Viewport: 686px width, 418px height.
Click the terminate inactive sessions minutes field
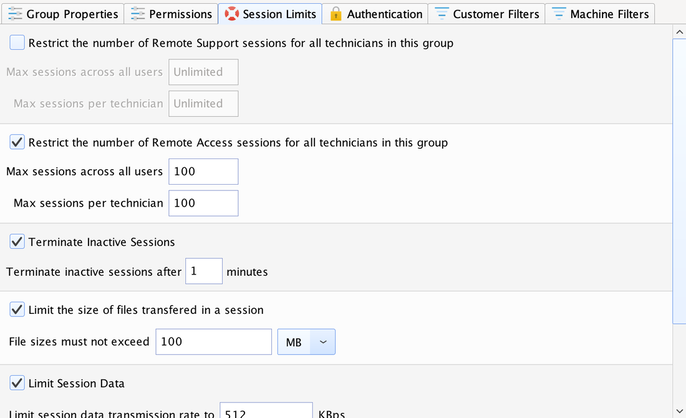coord(204,271)
